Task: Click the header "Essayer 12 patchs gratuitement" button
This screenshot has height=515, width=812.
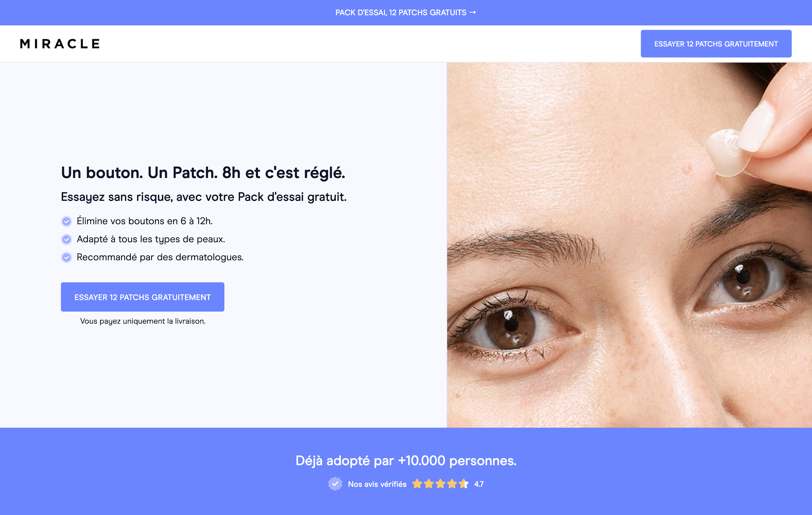Action: [x=716, y=44]
